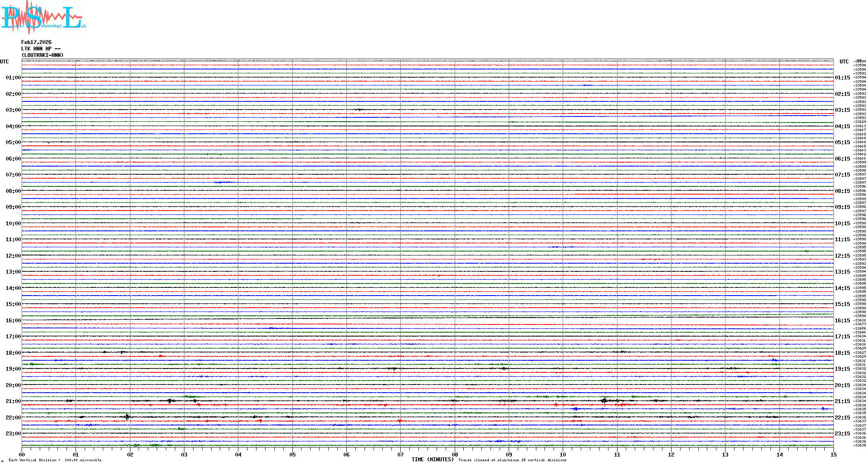The image size is (868, 466).
Task: Click the Feb17,2026 date label
Action: pos(36,42)
